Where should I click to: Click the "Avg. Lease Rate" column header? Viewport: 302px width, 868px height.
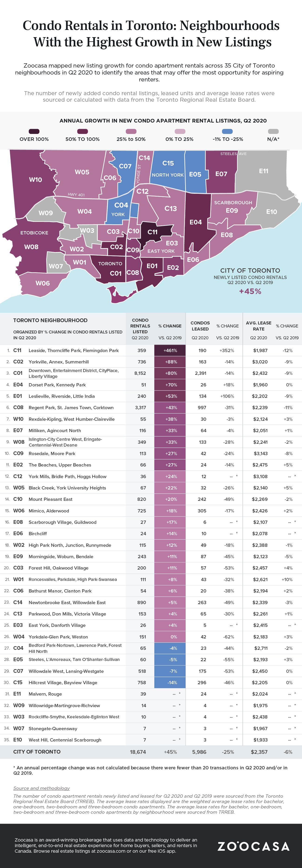click(x=259, y=326)
